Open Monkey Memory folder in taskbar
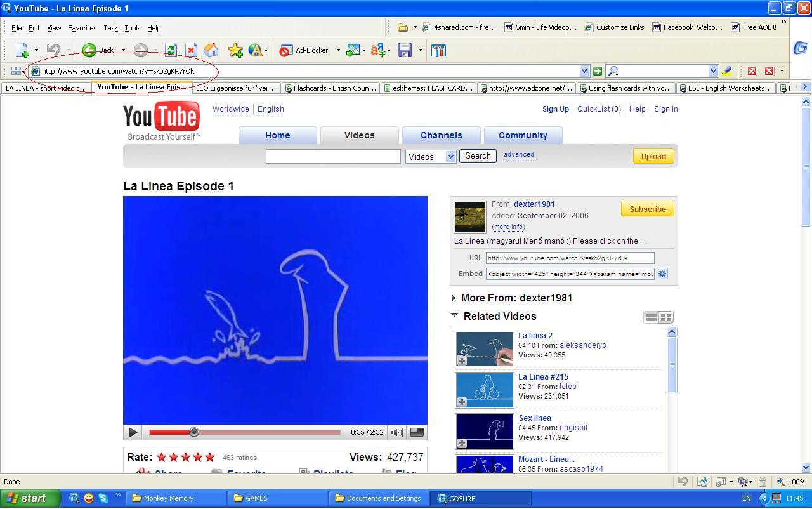 click(176, 499)
